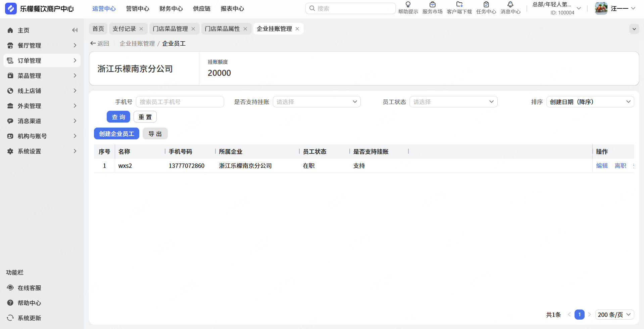
Task: Open the 任务中心 clipboard icon
Action: pos(486,5)
